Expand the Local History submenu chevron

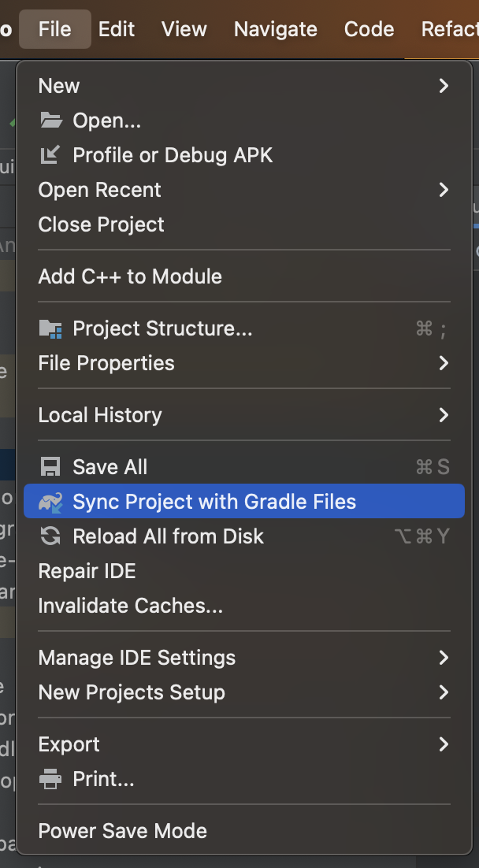[x=444, y=415]
